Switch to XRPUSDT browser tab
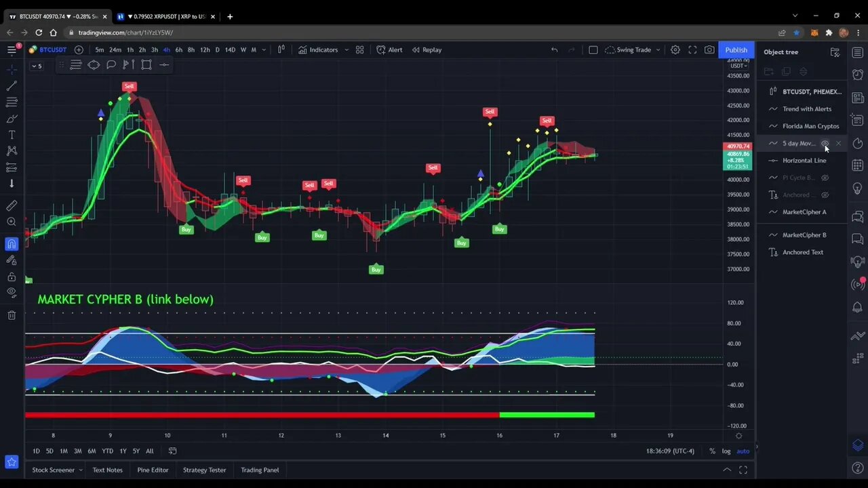The height and width of the screenshot is (488, 868). point(166,16)
